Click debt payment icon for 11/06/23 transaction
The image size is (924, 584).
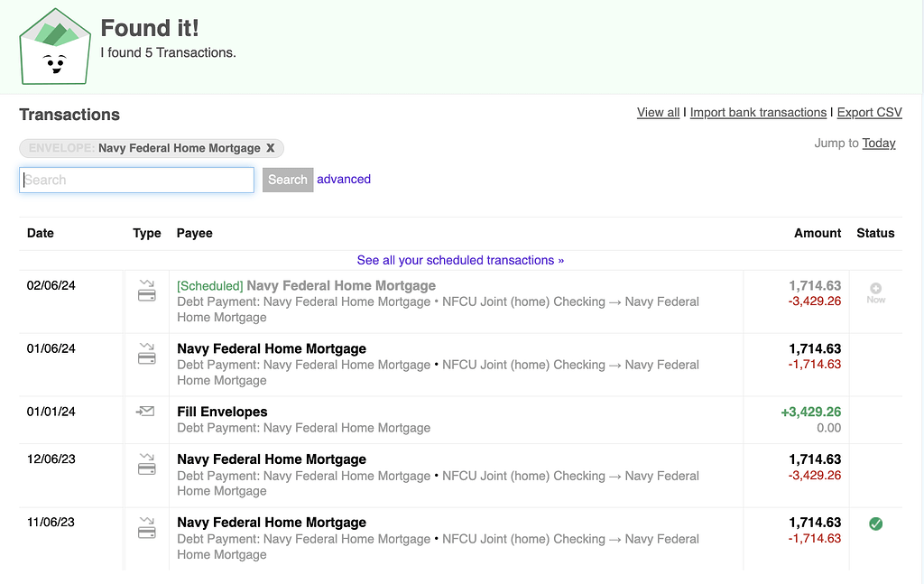(147, 527)
